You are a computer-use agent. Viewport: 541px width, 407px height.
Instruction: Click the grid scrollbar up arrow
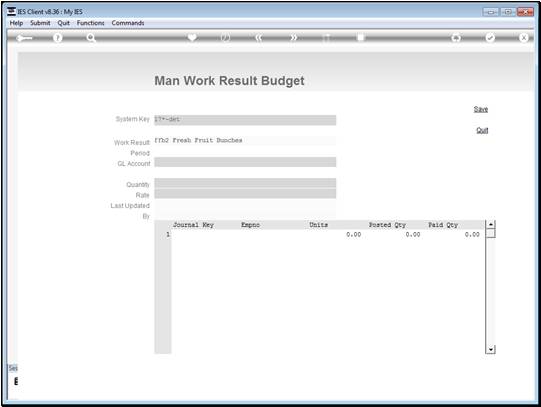[x=490, y=225]
